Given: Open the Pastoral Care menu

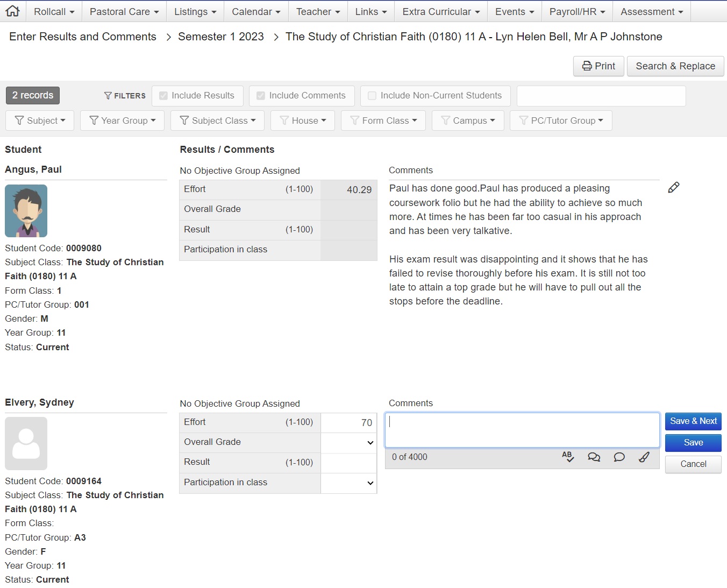Looking at the screenshot, I should tap(124, 11).
